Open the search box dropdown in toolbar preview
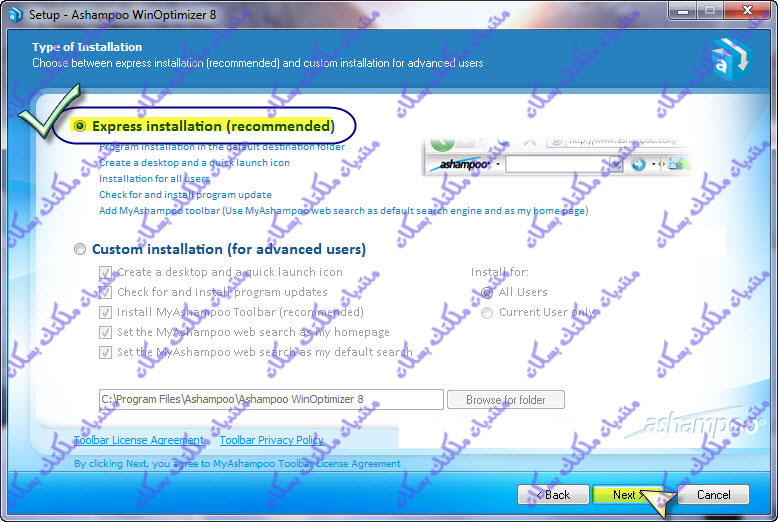The height and width of the screenshot is (522, 778). (x=616, y=164)
